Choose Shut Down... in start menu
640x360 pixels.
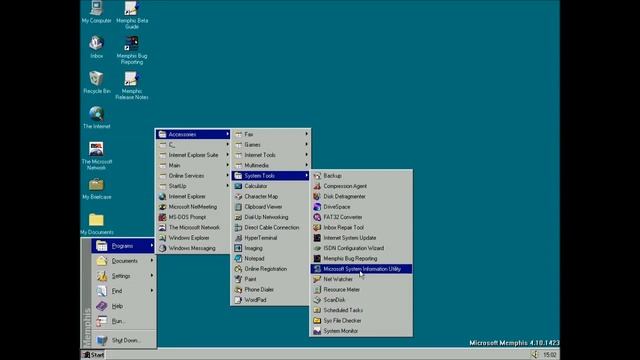pyautogui.click(x=123, y=340)
